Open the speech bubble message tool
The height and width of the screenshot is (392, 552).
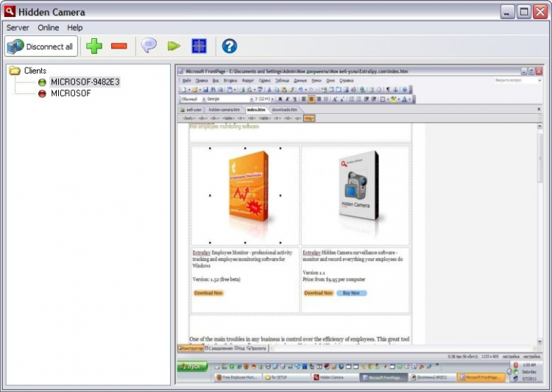coord(149,46)
